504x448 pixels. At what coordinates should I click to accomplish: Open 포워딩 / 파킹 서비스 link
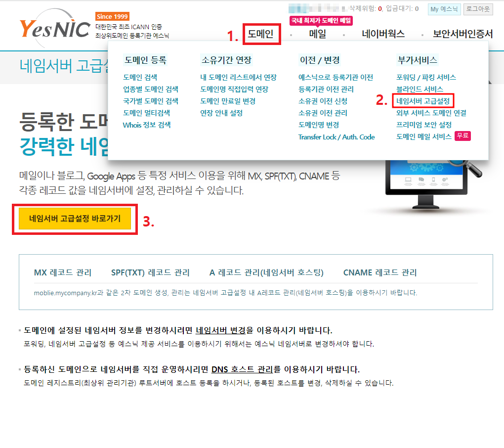[426, 78]
